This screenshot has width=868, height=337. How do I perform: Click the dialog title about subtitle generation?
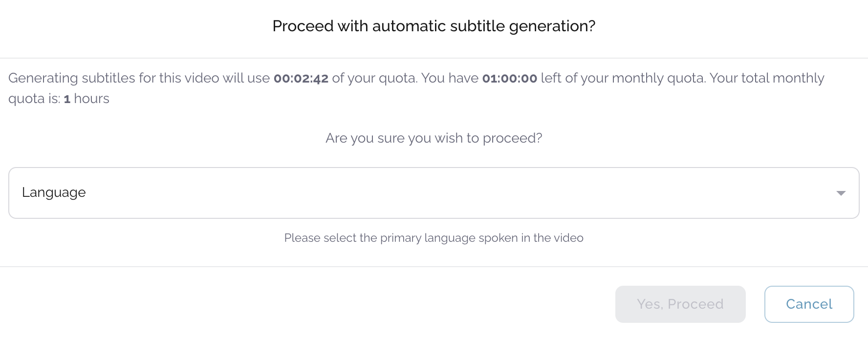pyautogui.click(x=434, y=26)
